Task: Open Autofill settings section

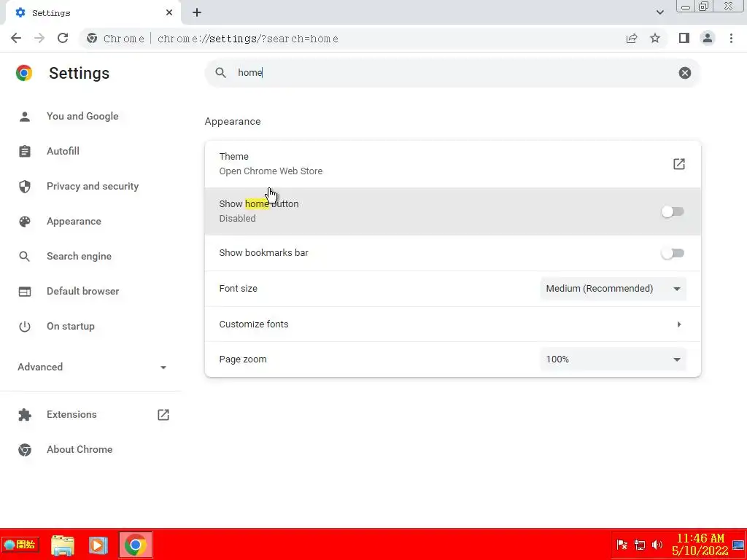Action: pyautogui.click(x=63, y=152)
